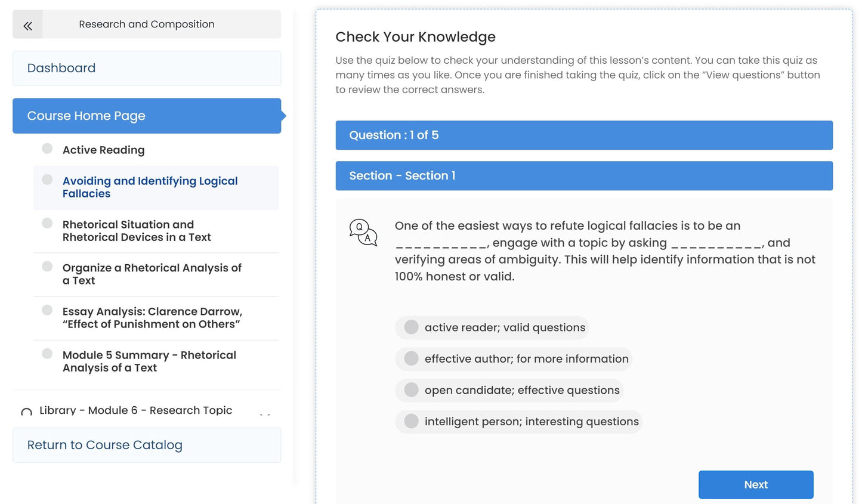Collapse sidebar with double-chevron icon
The width and height of the screenshot is (862, 504).
(x=27, y=25)
